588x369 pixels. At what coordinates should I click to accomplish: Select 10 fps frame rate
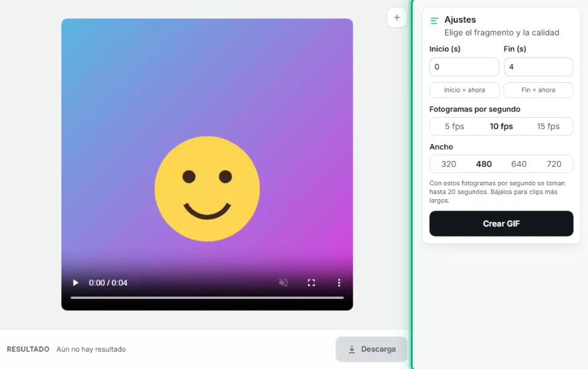click(x=501, y=126)
